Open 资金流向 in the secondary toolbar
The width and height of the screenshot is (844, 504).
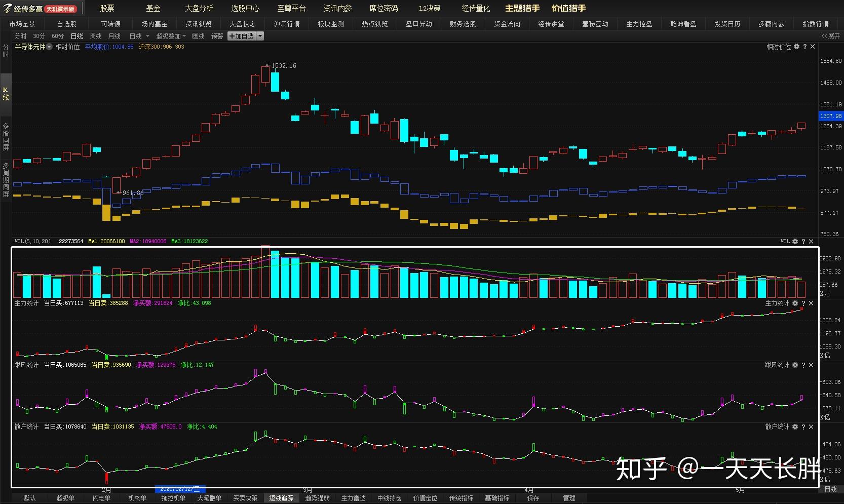(x=507, y=24)
